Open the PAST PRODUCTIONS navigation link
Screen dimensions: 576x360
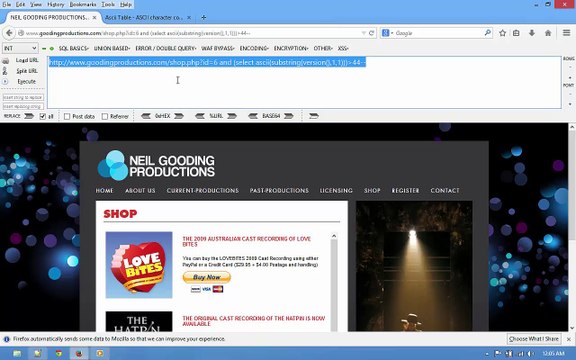(279, 190)
